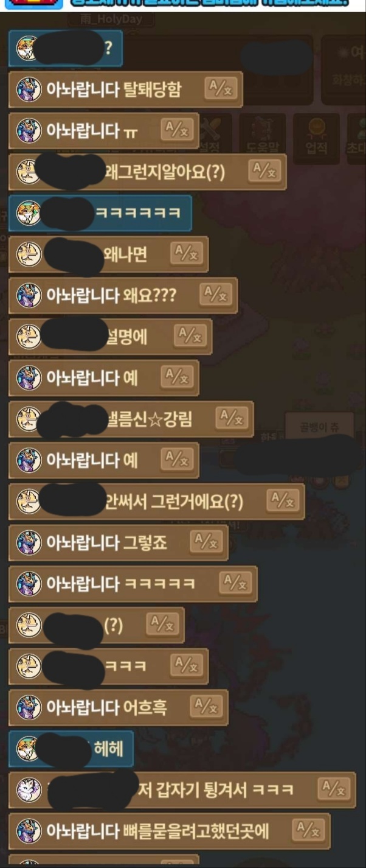Screen dimensions: 366x868
Task: Tap the 골뱅이 츄 label
Action: tap(320, 427)
